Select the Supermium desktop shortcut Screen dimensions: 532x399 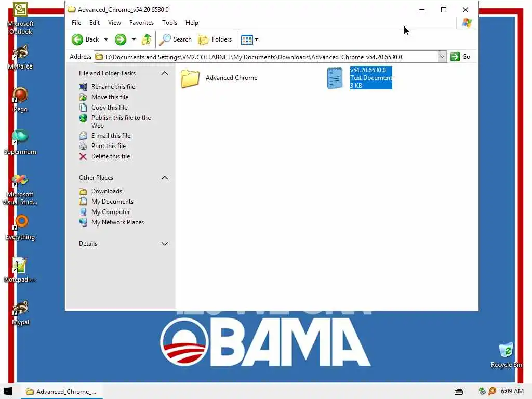20,142
